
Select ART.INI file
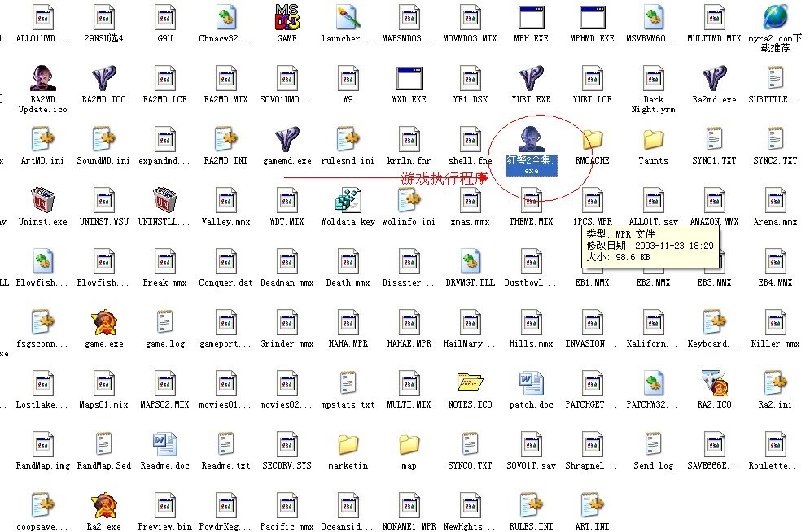pos(592,505)
